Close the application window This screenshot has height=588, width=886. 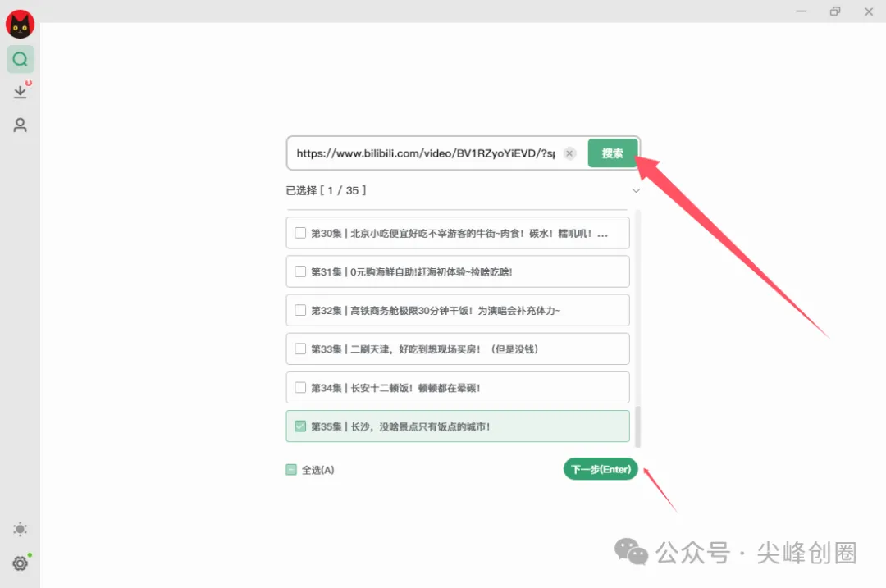[869, 11]
